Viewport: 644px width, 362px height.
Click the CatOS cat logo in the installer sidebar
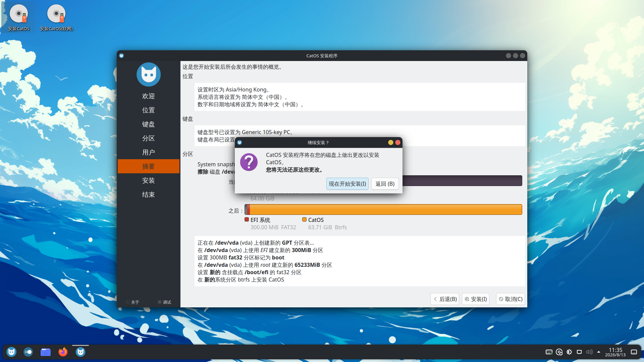149,74
